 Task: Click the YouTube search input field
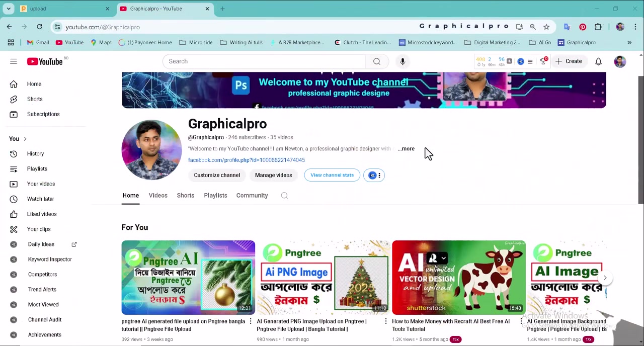pyautogui.click(x=264, y=61)
